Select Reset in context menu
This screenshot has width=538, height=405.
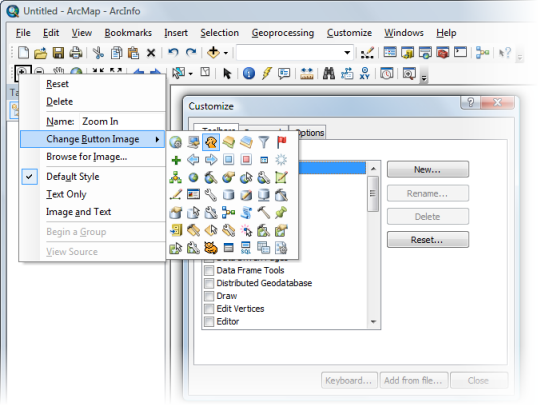[57, 84]
